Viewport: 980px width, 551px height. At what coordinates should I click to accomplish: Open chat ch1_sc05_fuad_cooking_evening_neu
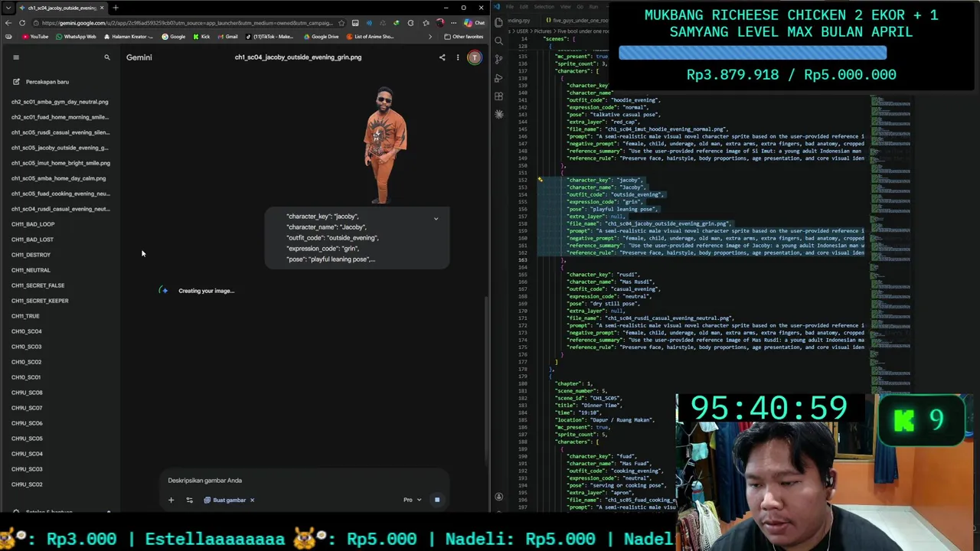pyautogui.click(x=60, y=194)
